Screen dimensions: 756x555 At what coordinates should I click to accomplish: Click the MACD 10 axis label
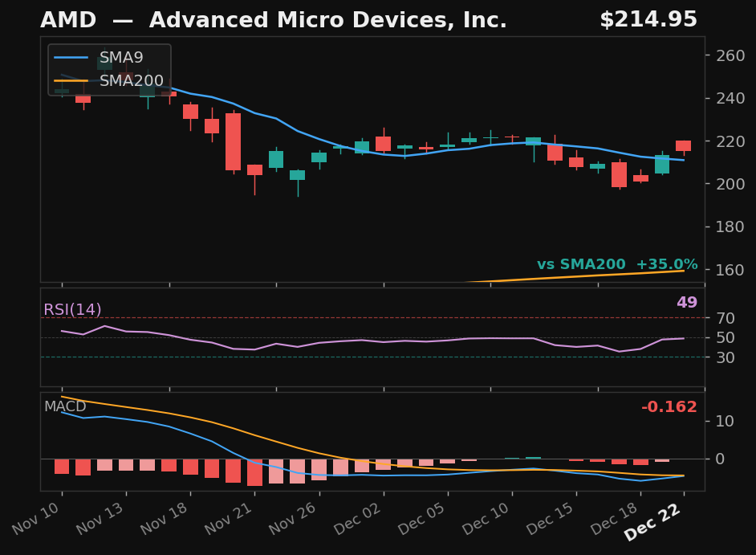point(726,422)
